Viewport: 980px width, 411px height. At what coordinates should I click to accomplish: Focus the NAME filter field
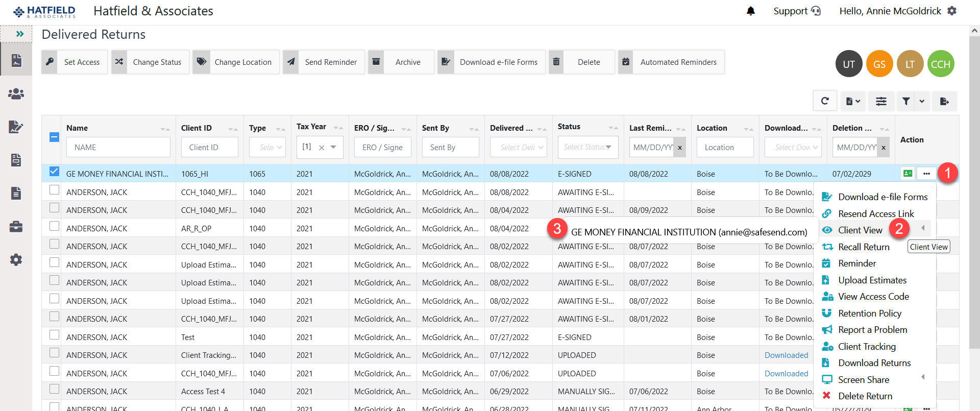click(118, 148)
